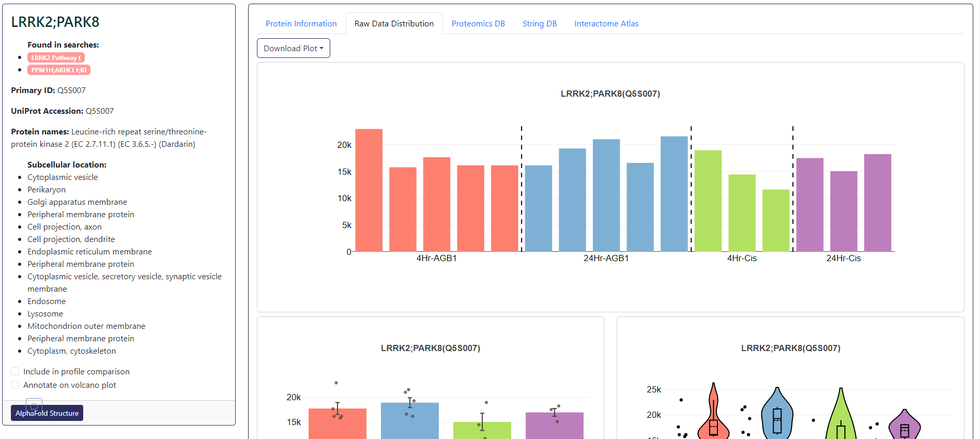
Task: Click Cell projection, axon list item
Action: coord(65,227)
